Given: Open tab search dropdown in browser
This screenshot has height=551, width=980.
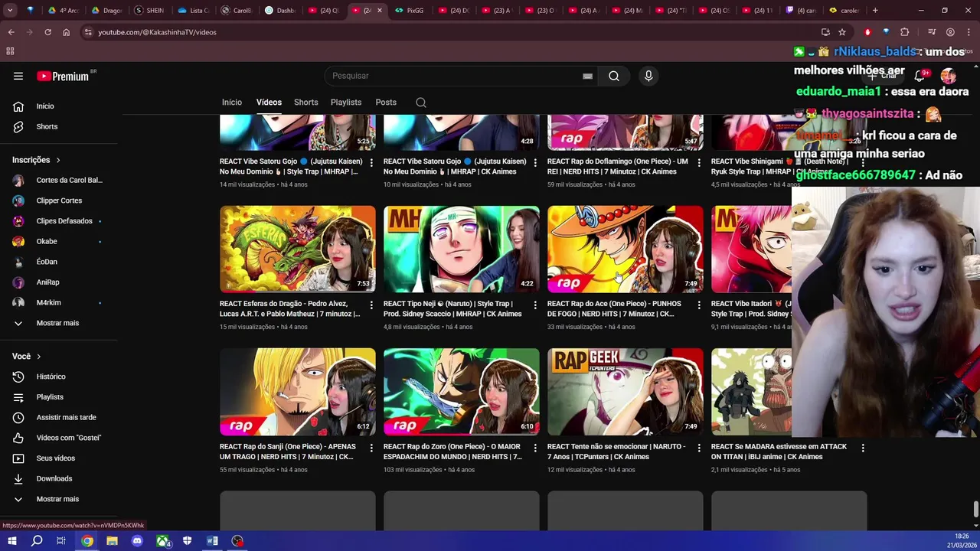Looking at the screenshot, I should click(10, 11).
